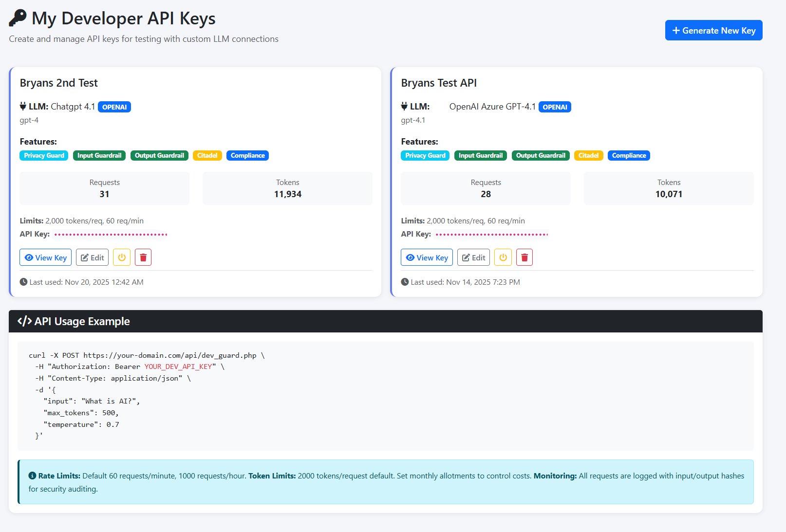Click the trash icon on Bryans Test API
Viewport: 786px width, 532px height.
tap(524, 257)
